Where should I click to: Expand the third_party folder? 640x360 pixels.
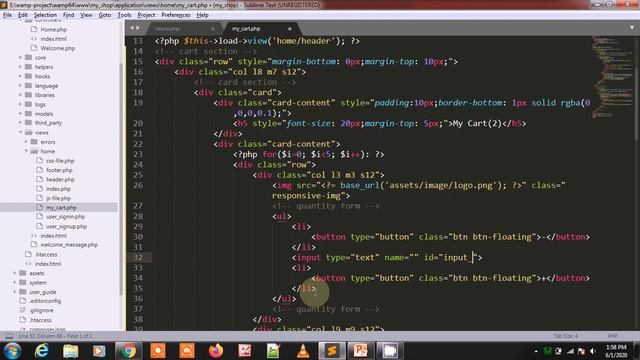coord(20,123)
